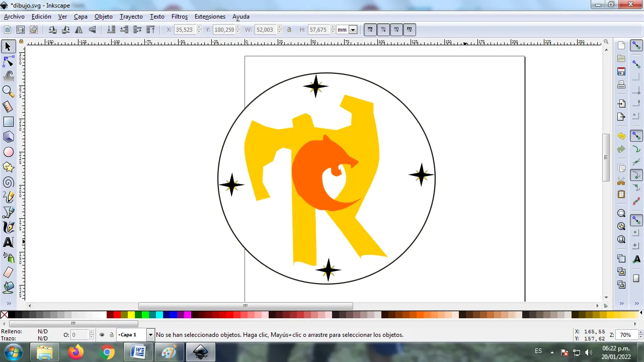
Task: Toggle the width/height ratio lock
Action: 289,30
